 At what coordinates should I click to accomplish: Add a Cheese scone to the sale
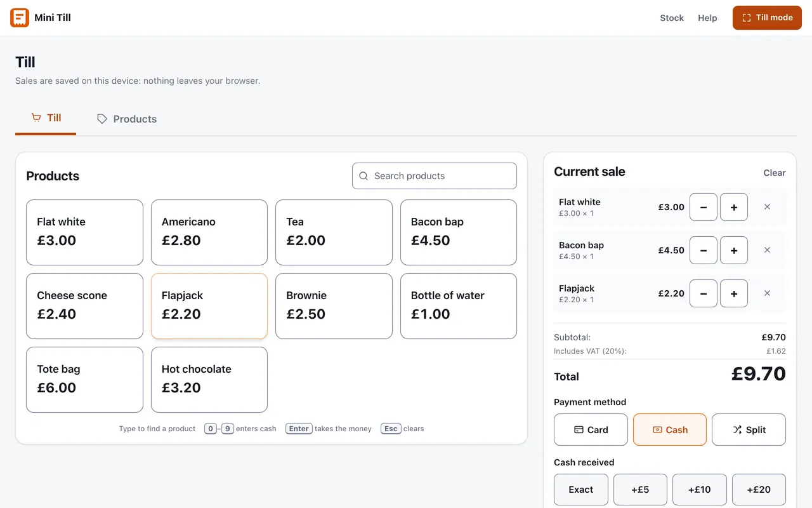click(x=84, y=306)
